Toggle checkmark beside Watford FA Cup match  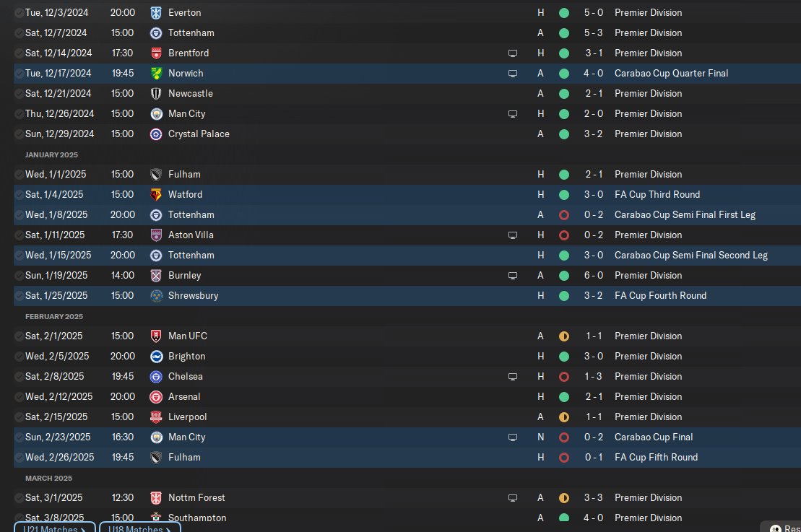tap(18, 195)
